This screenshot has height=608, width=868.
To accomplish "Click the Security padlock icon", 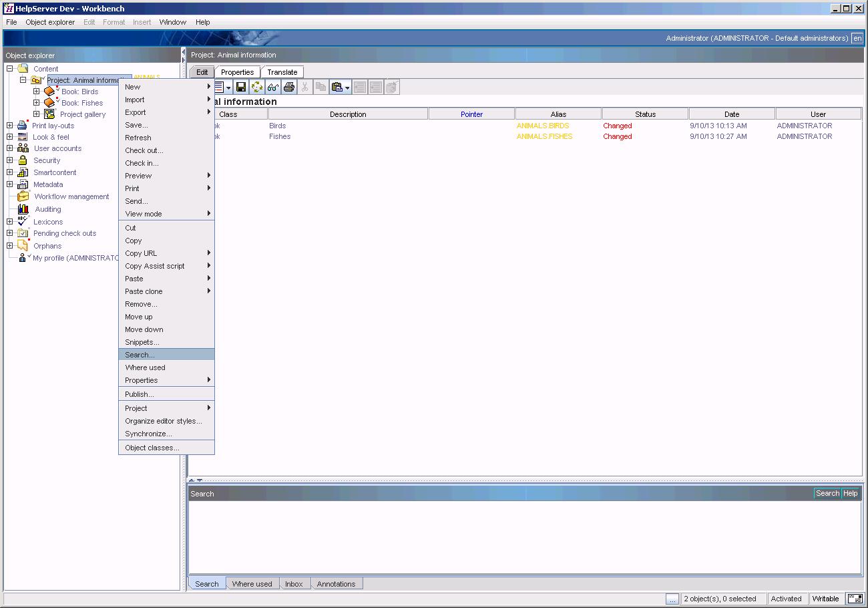I will pyautogui.click(x=23, y=160).
